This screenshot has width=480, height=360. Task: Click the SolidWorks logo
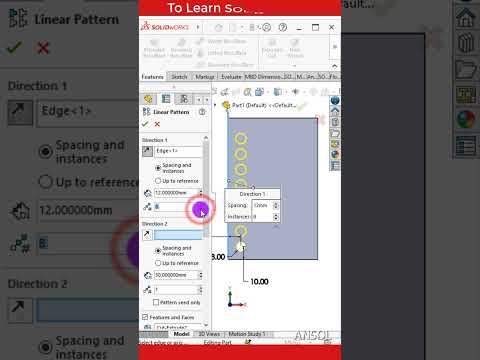click(165, 27)
